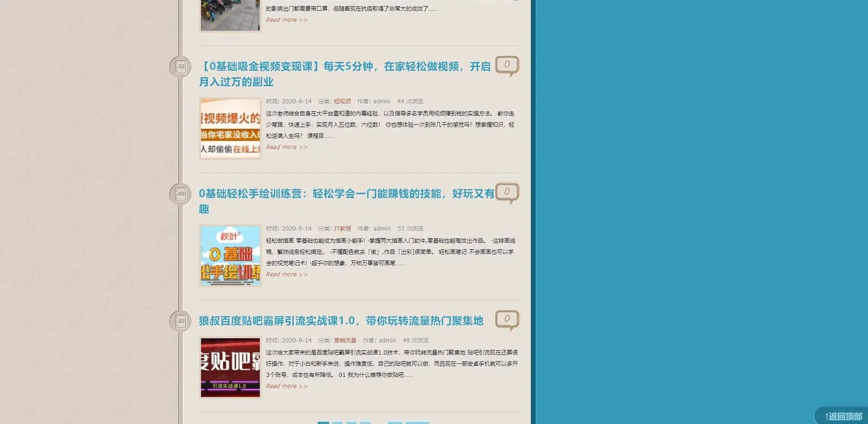The width and height of the screenshot is (868, 424).
Task: Click Read more under the 百度贴吧 excerpt
Action: [x=286, y=386]
